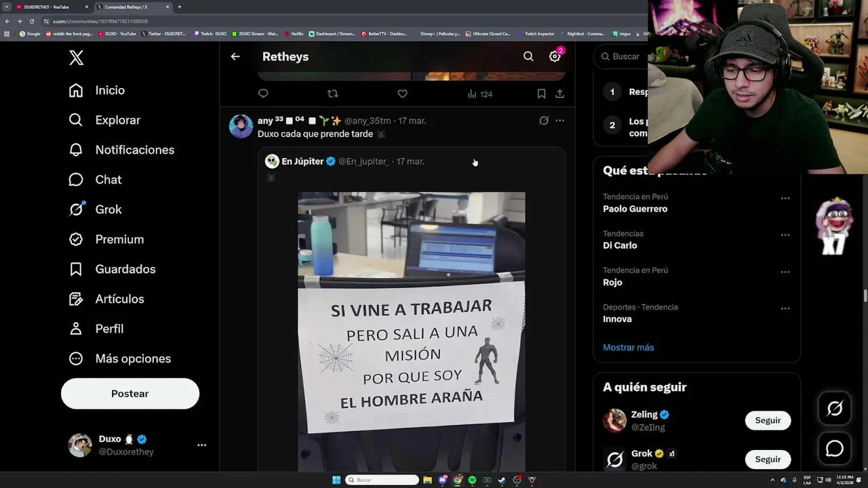868x488 pixels.
Task: Open volume control in system tray
Action: (828, 480)
